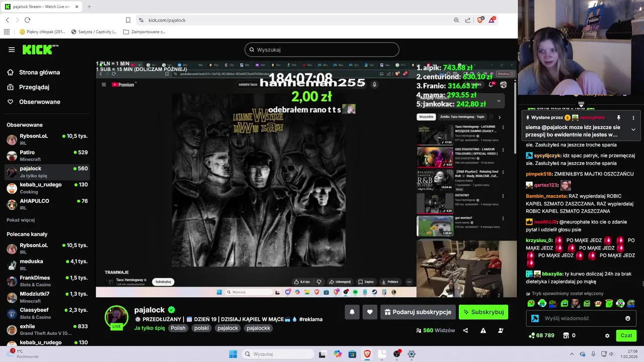Viewport: 644px width, 362px height.
Task: Open the chat shop icon
Action: click(566, 335)
